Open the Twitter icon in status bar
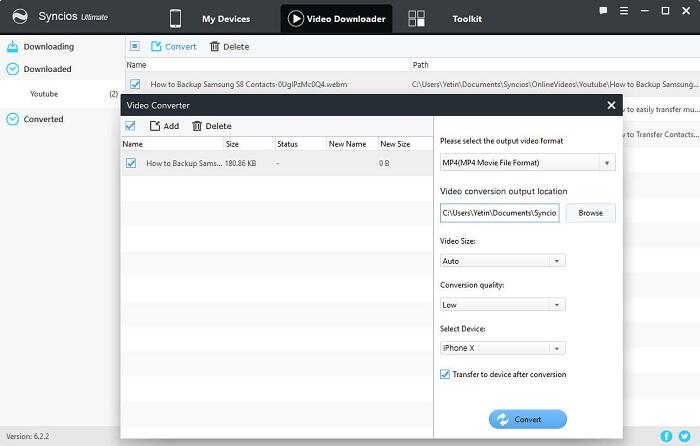700x446 pixels. [x=685, y=436]
